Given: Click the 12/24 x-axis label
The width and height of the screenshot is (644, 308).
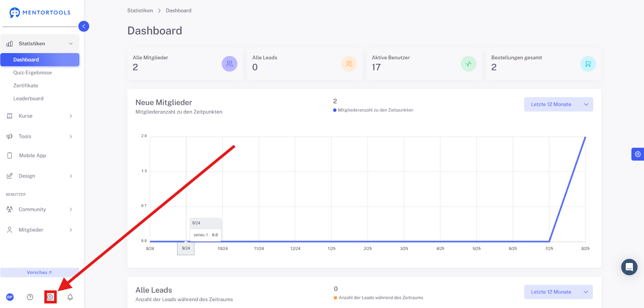Looking at the screenshot, I should tap(295, 249).
